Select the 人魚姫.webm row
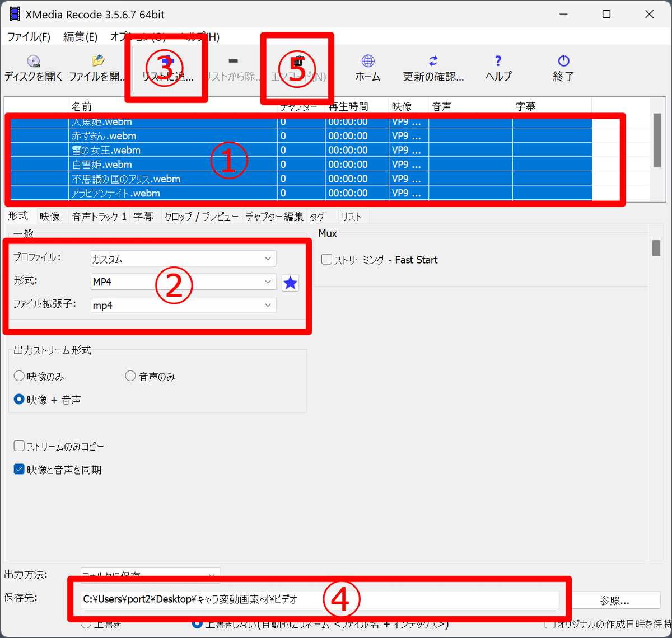The image size is (672, 638). (x=301, y=121)
